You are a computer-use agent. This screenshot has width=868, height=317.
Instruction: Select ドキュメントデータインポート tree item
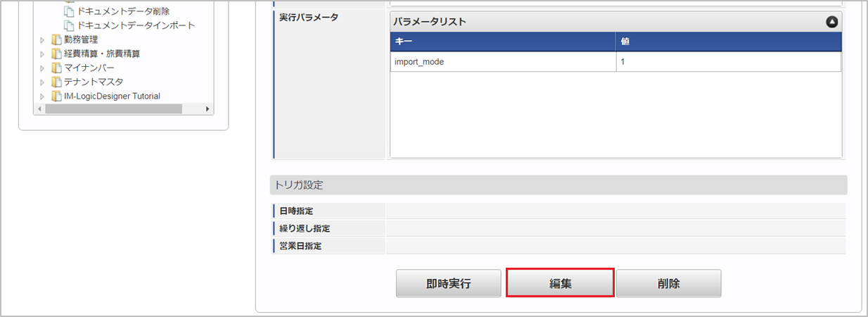[x=136, y=25]
